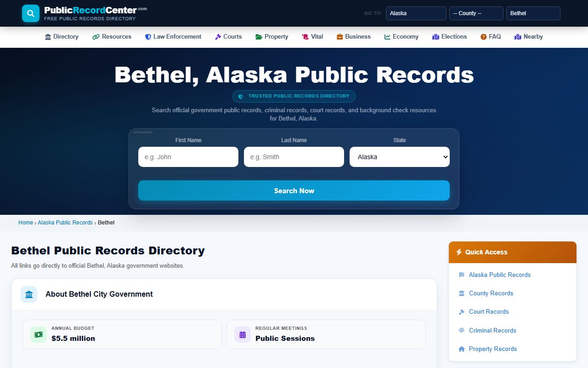This screenshot has width=588, height=368.
Task: Click the Bethel Public Records Directory heading
Action: (108, 251)
